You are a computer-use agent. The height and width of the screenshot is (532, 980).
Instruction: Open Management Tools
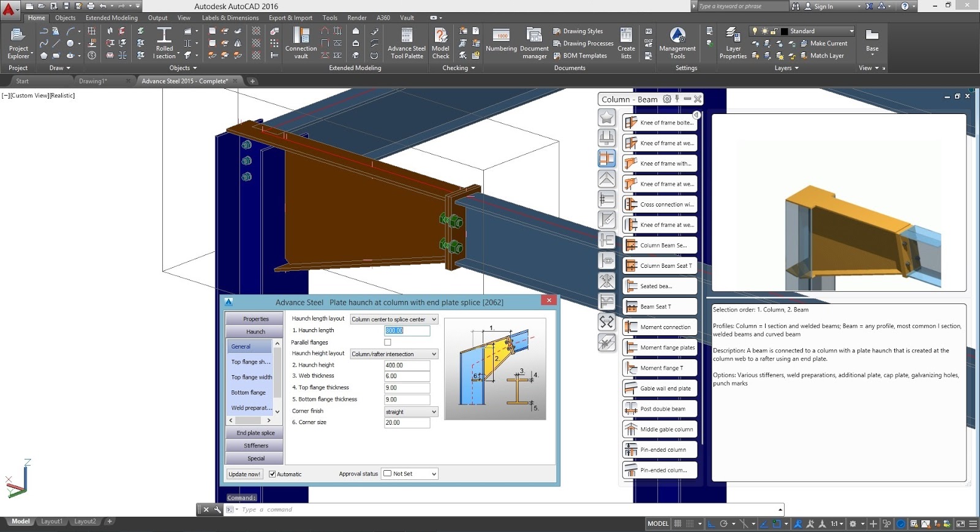coord(677,43)
